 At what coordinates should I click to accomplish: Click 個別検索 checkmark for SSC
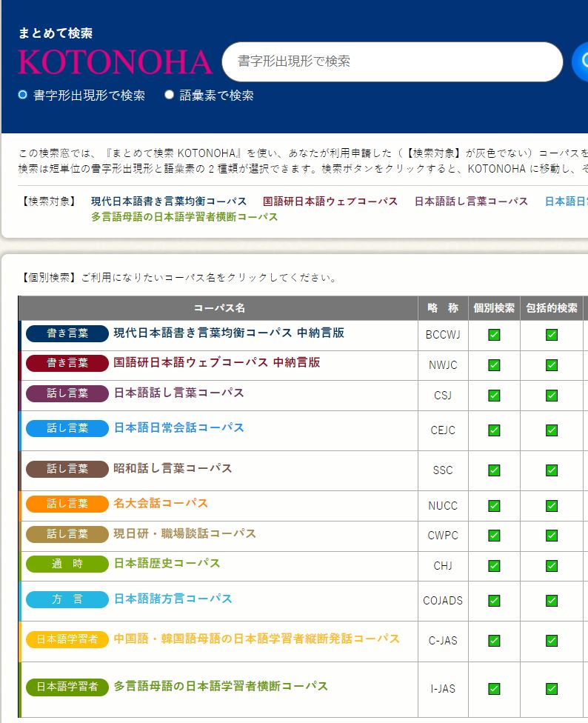click(494, 470)
